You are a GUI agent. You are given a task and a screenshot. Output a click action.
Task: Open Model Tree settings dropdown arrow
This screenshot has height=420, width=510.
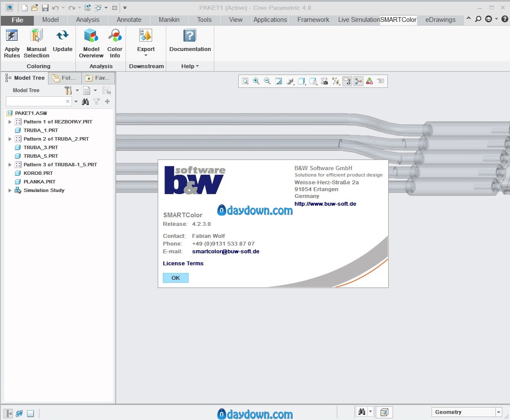(77, 90)
